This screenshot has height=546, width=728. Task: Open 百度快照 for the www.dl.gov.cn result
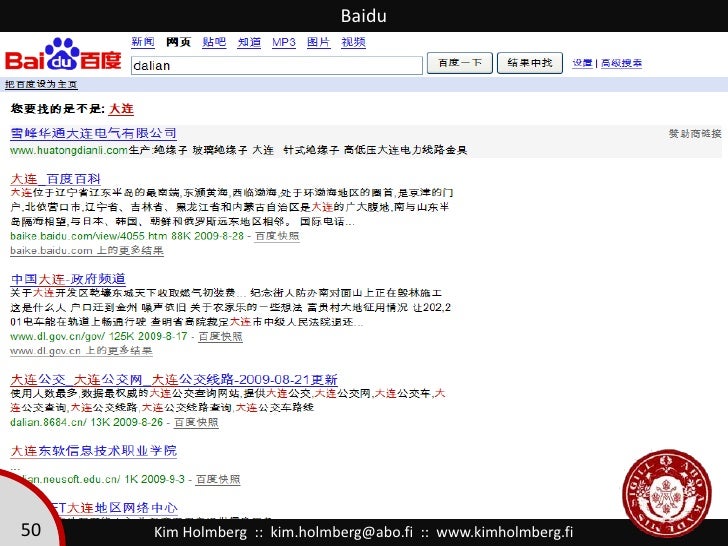pos(221,336)
